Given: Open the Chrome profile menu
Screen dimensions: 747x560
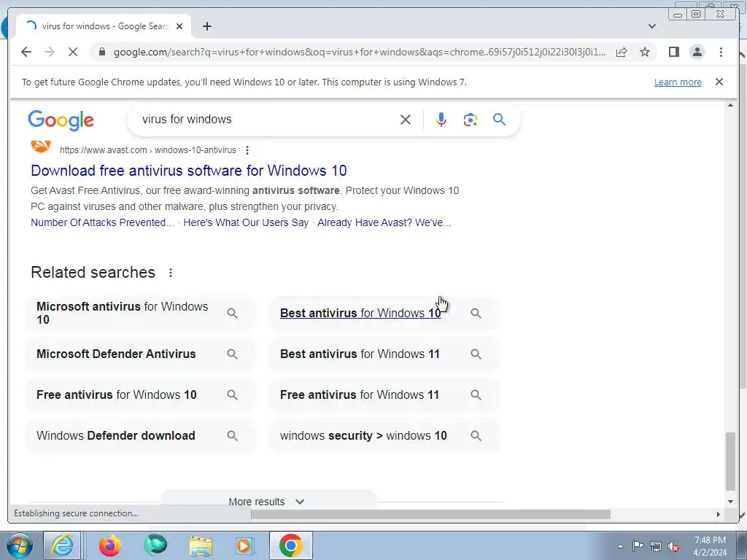Looking at the screenshot, I should (697, 52).
